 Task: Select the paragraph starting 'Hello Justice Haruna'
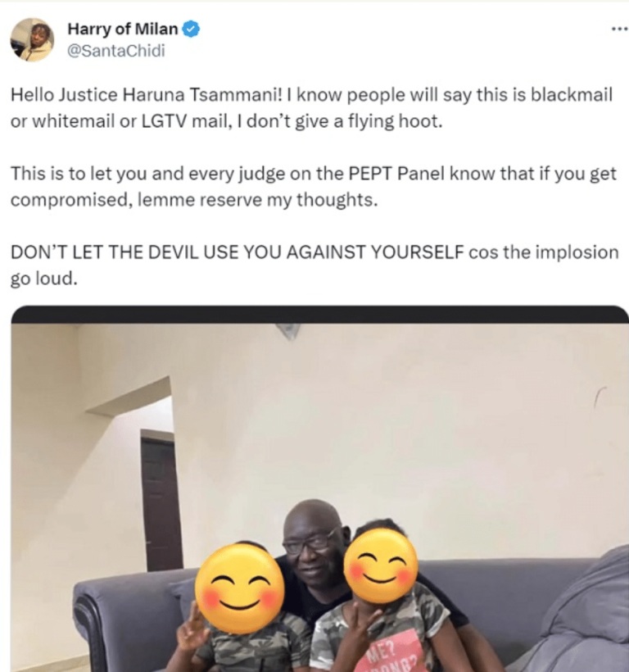tap(312, 108)
